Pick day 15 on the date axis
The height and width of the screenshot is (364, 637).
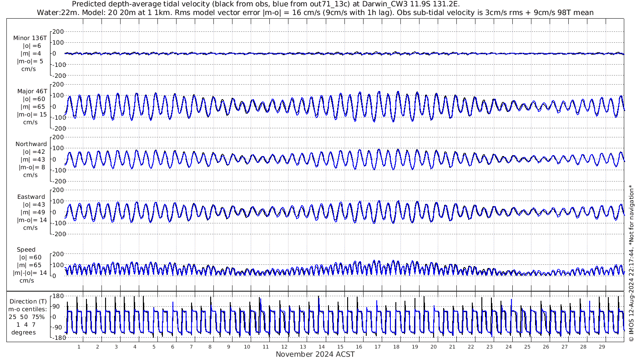(x=340, y=347)
